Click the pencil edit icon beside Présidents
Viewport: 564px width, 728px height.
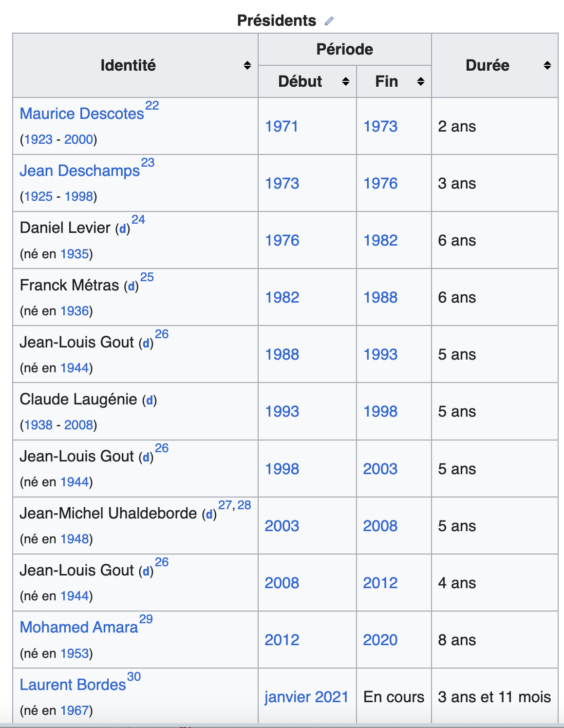tap(329, 21)
